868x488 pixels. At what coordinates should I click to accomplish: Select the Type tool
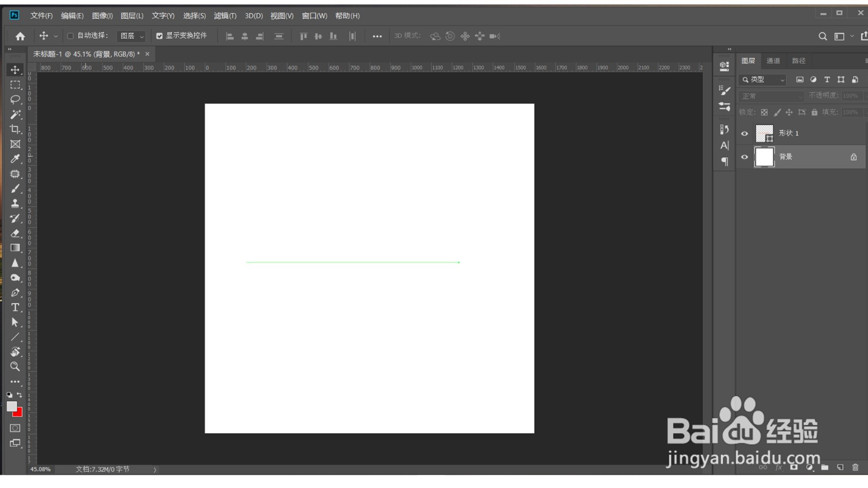coord(15,307)
